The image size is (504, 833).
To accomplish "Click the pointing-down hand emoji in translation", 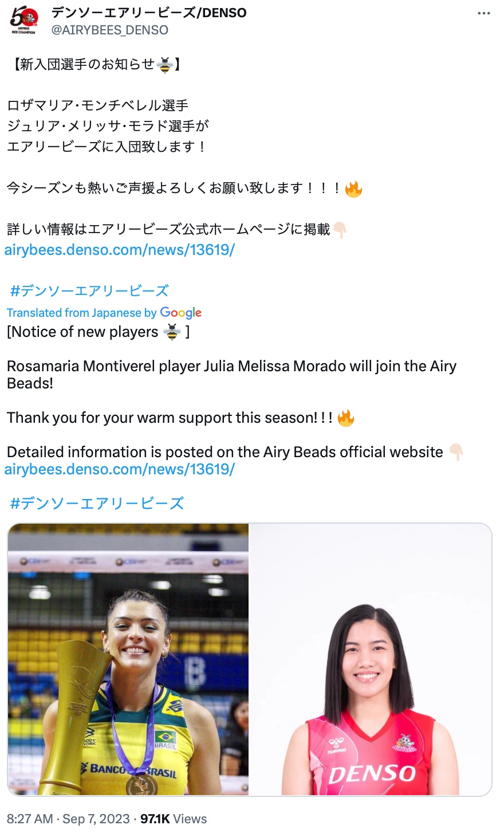I will tap(456, 452).
